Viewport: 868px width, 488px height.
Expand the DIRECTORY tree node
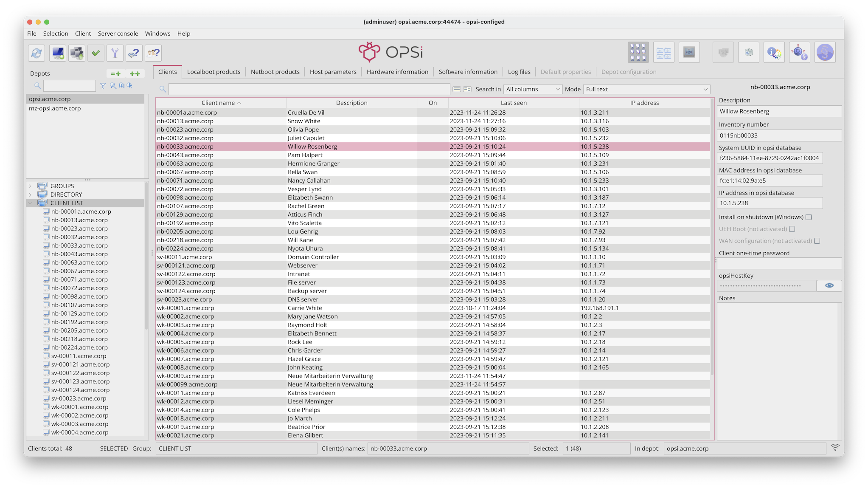30,195
